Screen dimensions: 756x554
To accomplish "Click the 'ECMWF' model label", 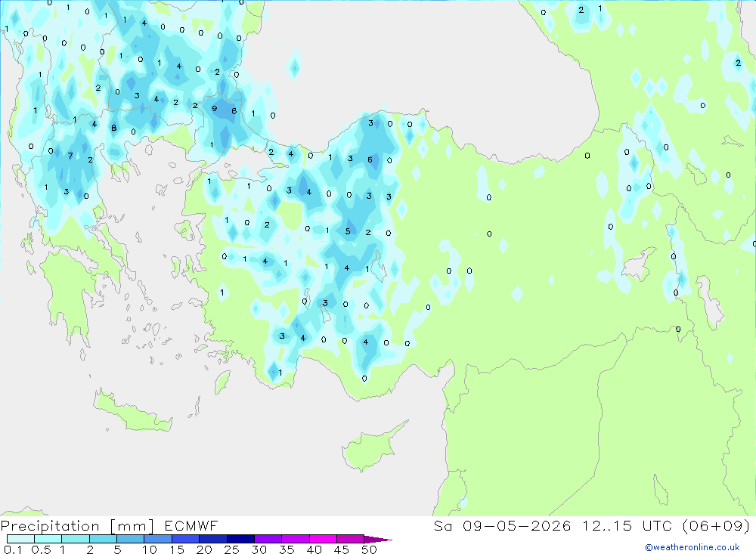I will click(191, 525).
